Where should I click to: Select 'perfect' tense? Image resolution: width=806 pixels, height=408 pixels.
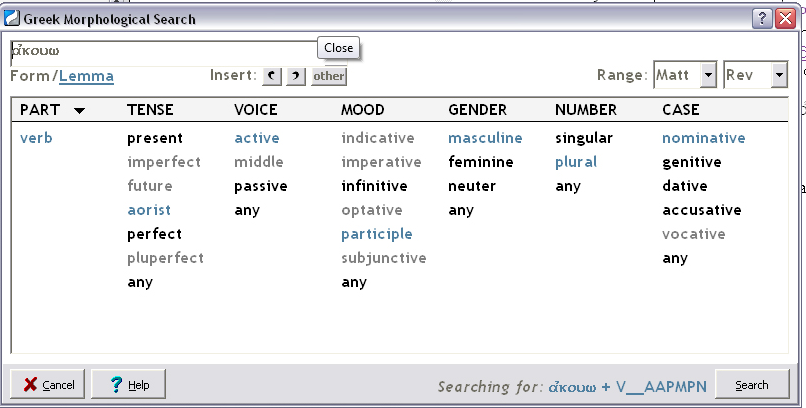154,234
